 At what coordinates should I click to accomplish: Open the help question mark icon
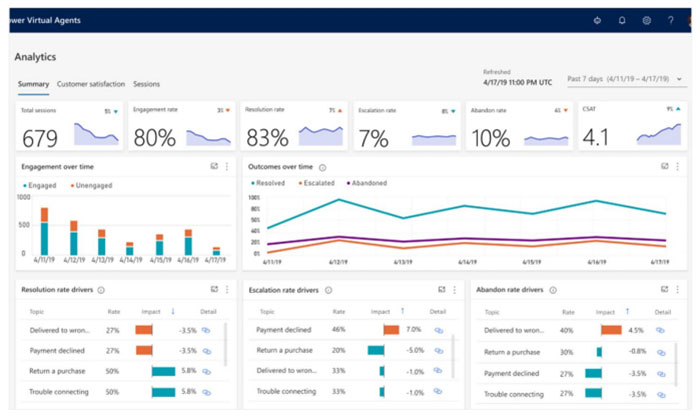point(671,20)
